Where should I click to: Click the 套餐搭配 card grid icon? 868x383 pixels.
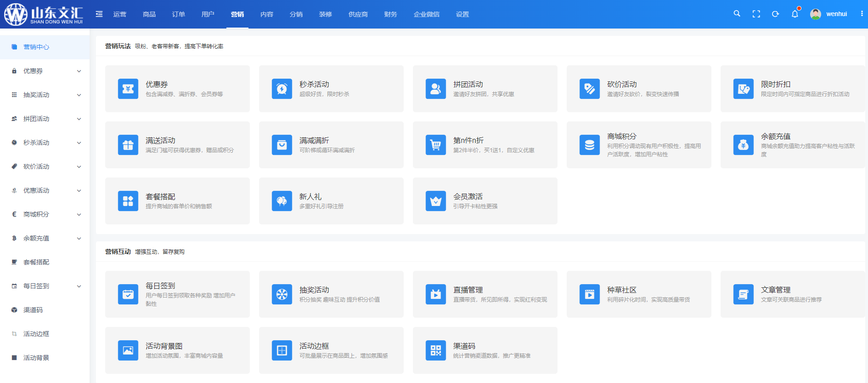click(128, 201)
